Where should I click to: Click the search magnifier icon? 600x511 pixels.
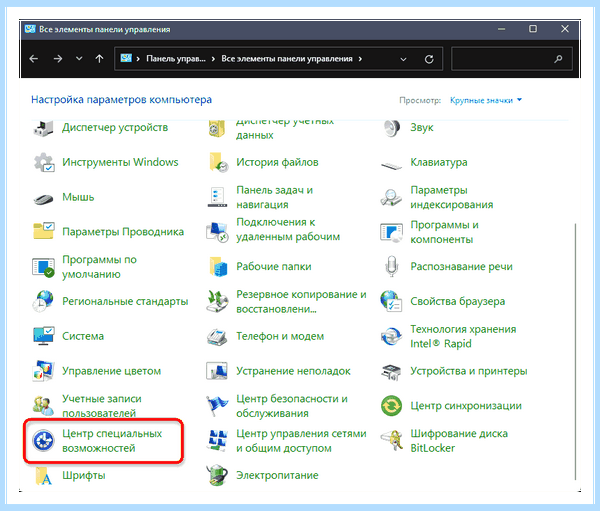[x=558, y=59]
